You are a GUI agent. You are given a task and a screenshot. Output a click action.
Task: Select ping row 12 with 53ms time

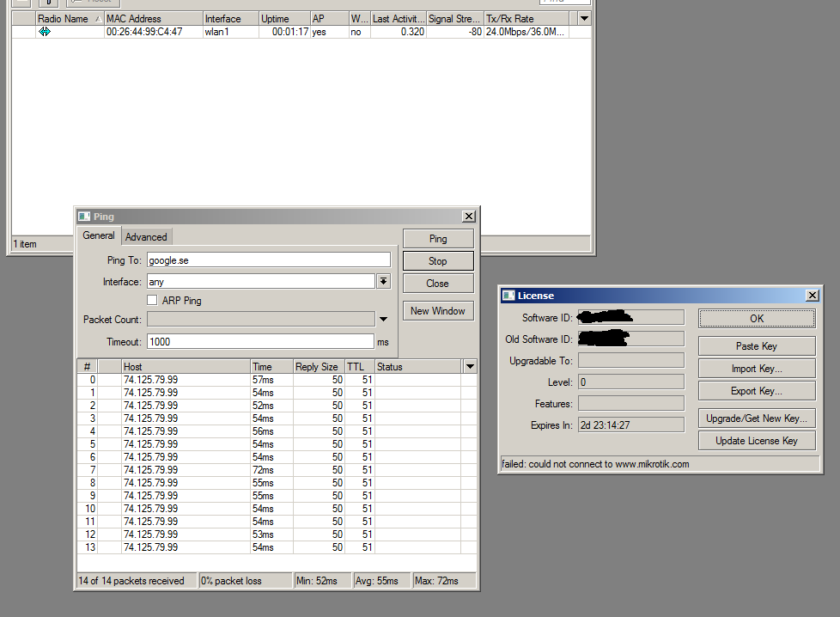277,534
